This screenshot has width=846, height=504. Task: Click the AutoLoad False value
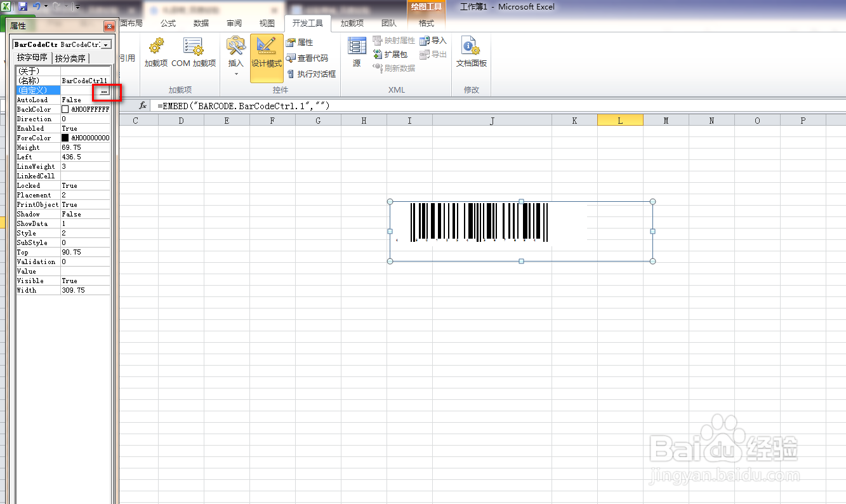click(x=85, y=100)
